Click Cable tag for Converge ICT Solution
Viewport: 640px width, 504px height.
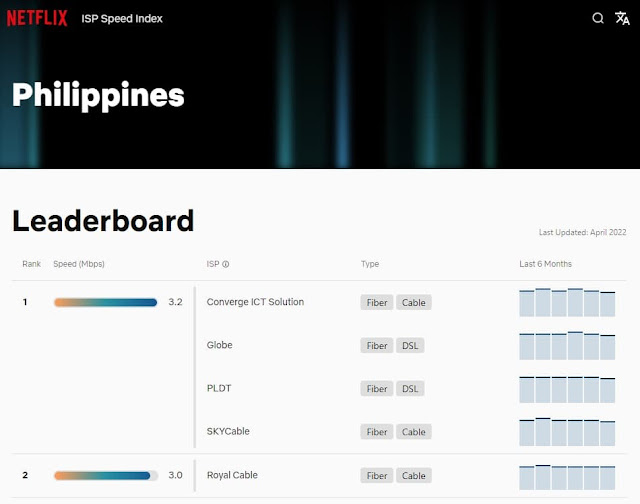pyautogui.click(x=413, y=302)
